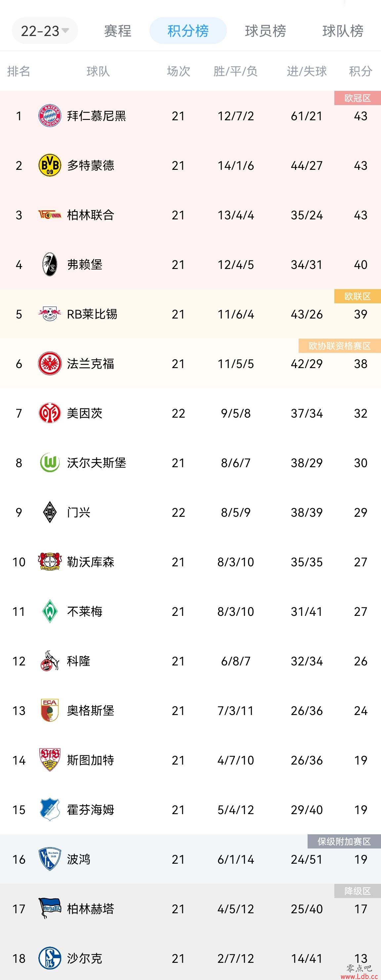The width and height of the screenshot is (381, 980).
Task: Tap the Mainz 05 logo
Action: pyautogui.click(x=50, y=413)
